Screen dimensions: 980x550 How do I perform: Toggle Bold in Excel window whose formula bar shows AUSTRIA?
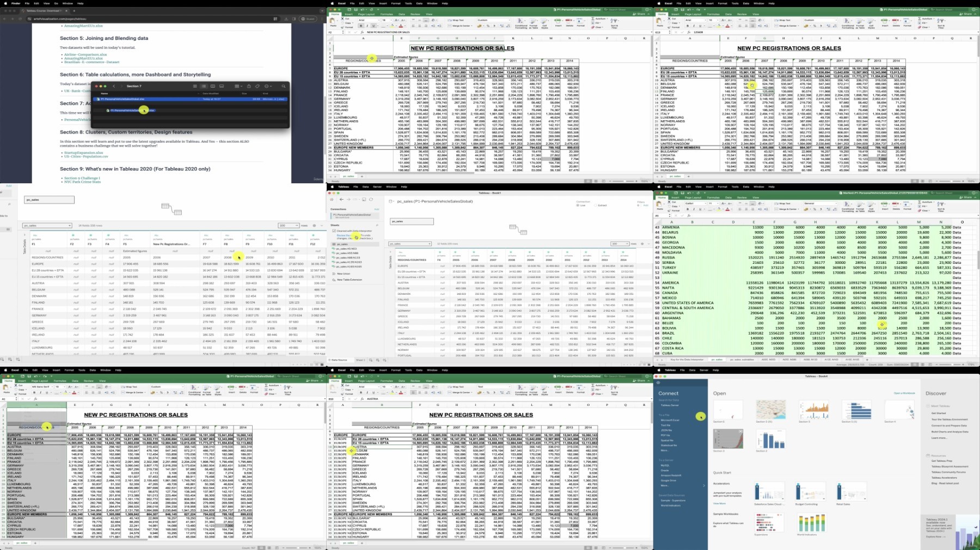point(361,392)
